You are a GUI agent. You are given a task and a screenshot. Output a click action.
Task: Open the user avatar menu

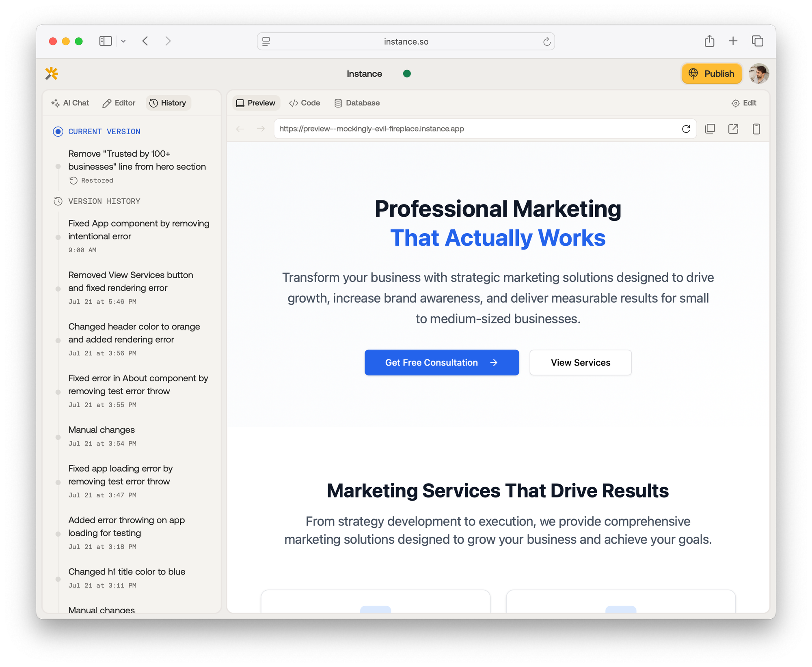(x=758, y=73)
